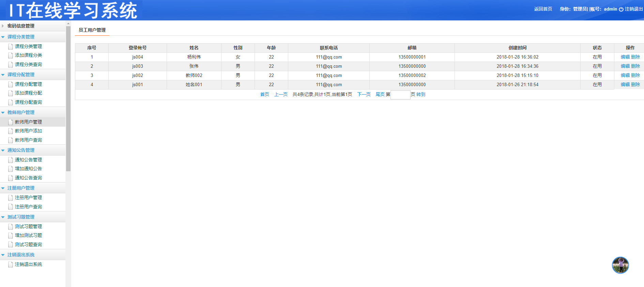Click the logout power icon beside 注销退出
This screenshot has height=287, width=644.
pos(621,9)
